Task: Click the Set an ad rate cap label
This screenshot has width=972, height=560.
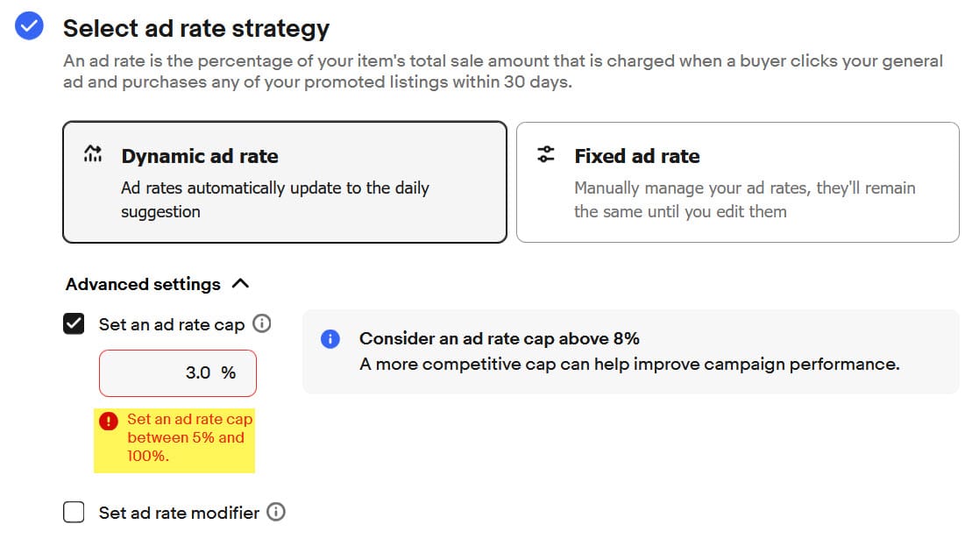Action: click(x=172, y=324)
